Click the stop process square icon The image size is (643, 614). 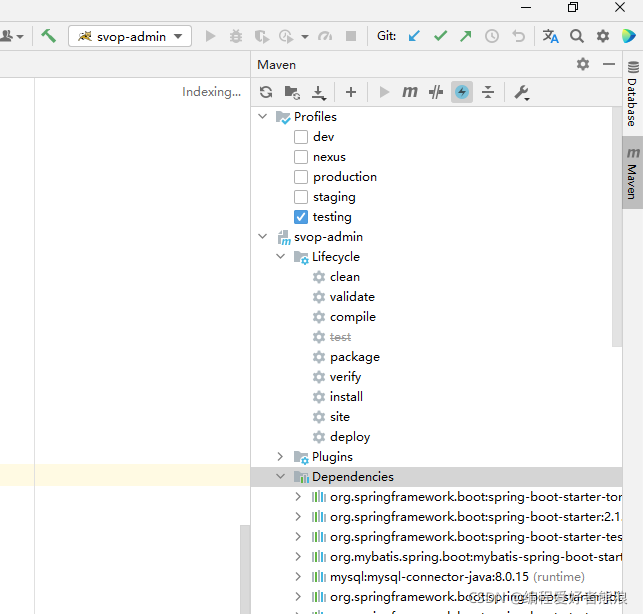coord(351,36)
